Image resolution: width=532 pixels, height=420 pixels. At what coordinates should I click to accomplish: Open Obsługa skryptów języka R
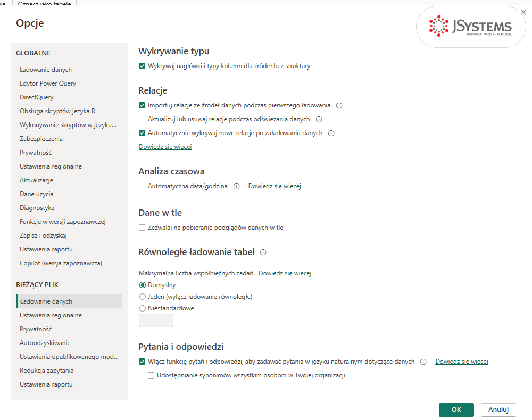tap(69, 111)
